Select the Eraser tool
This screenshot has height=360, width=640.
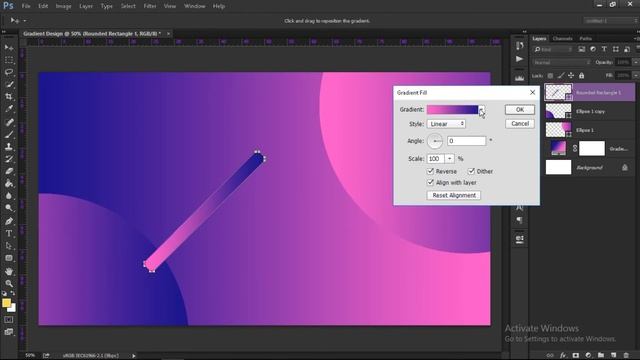[x=9, y=171]
